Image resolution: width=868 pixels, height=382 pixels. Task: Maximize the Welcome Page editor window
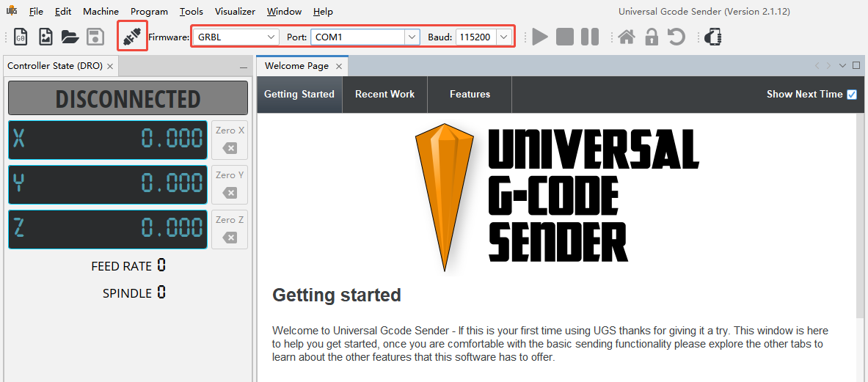pyautogui.click(x=856, y=65)
